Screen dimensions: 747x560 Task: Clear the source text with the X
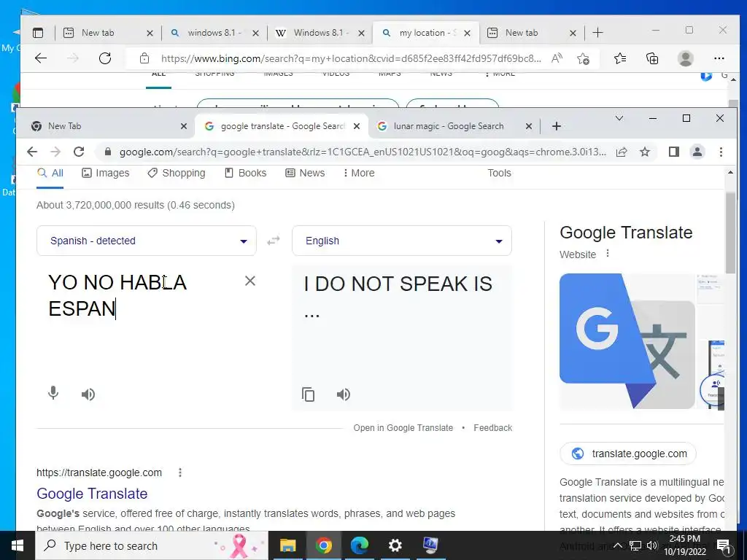pyautogui.click(x=250, y=281)
